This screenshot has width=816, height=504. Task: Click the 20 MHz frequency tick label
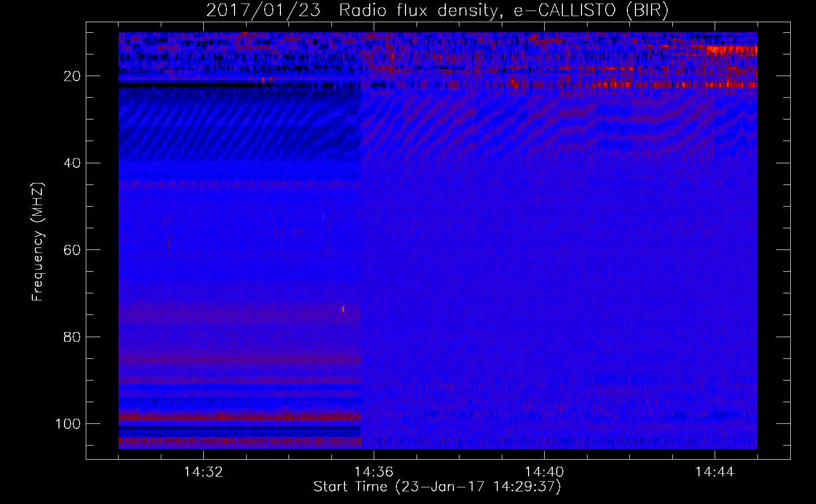click(73, 76)
